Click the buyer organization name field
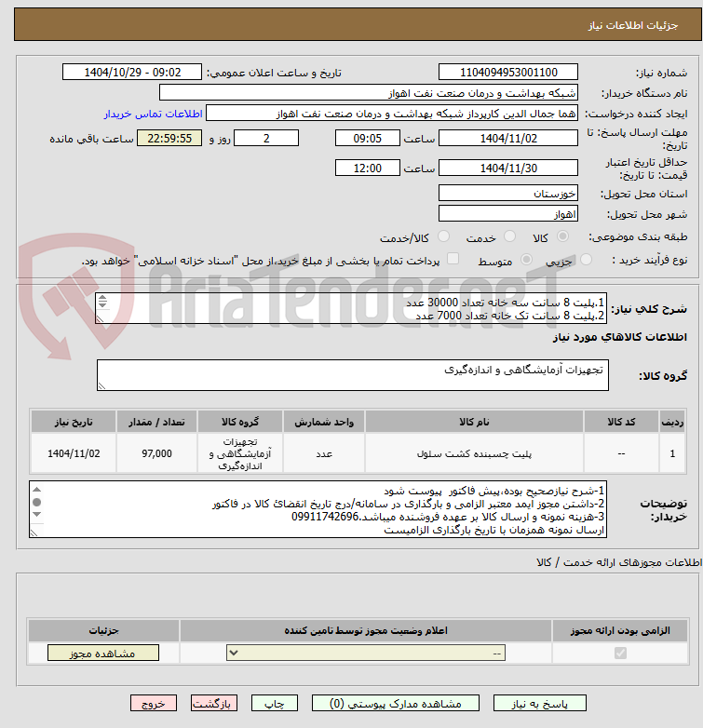 pyautogui.click(x=369, y=93)
